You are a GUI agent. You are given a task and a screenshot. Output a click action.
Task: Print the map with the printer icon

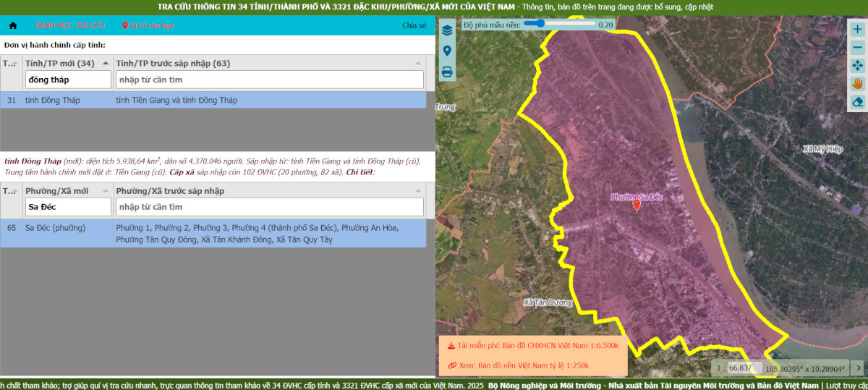447,72
